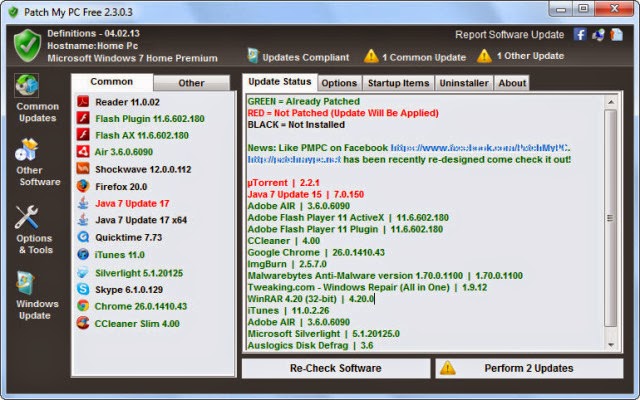Click the 1 Common Update warning icon

[371, 56]
